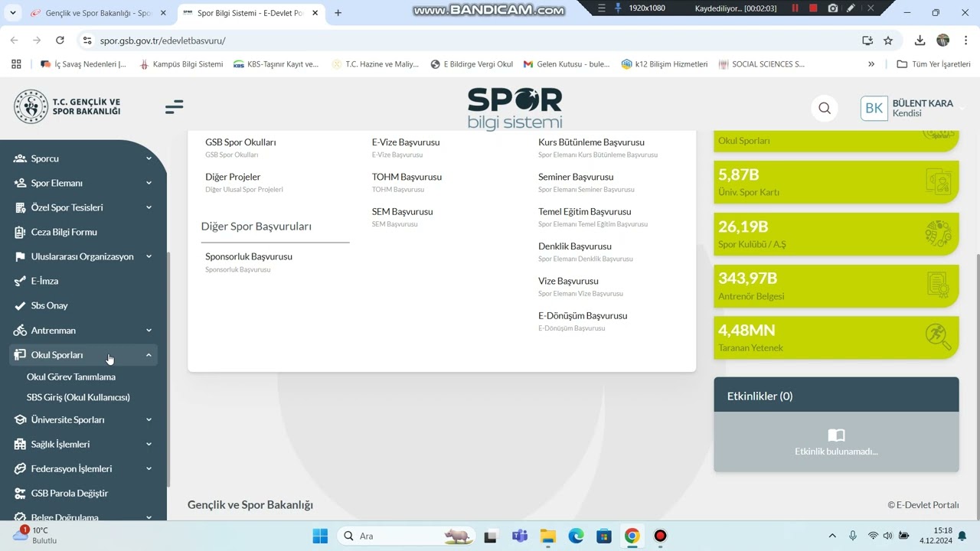
Task: Open the Kurs Bütünleme Başvurusu link
Action: tap(591, 142)
